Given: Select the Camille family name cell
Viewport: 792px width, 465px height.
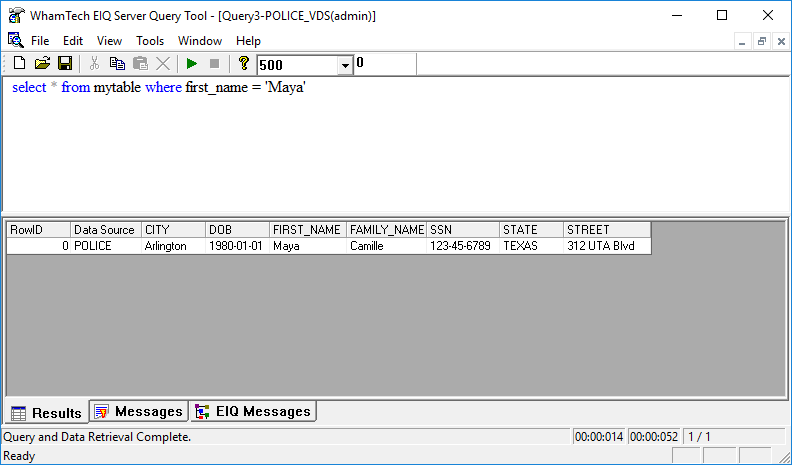Looking at the screenshot, I should [386, 246].
